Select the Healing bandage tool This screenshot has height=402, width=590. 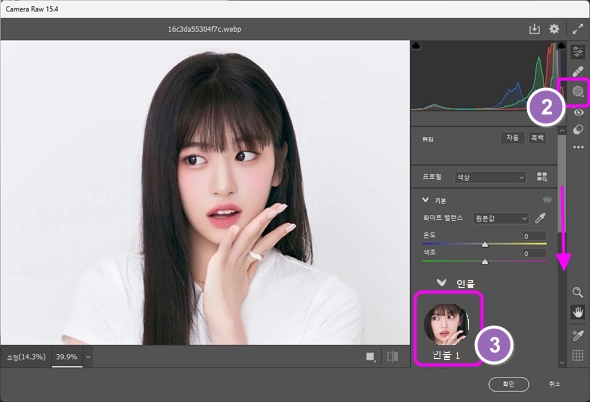click(578, 71)
